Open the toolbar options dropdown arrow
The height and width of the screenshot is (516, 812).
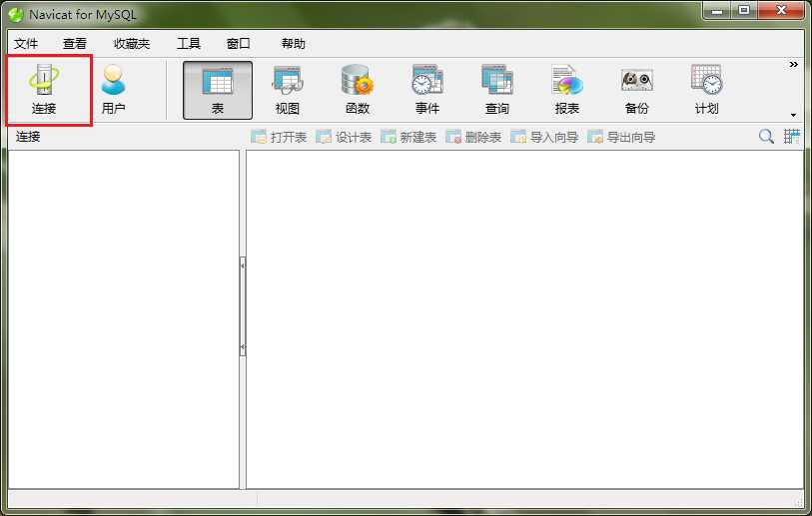[793, 115]
